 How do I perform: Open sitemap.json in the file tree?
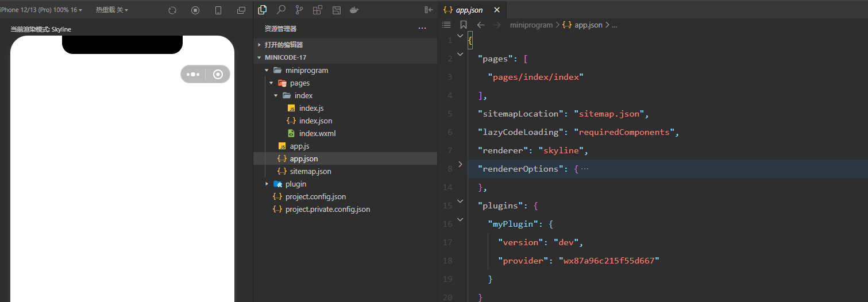coord(345,171)
